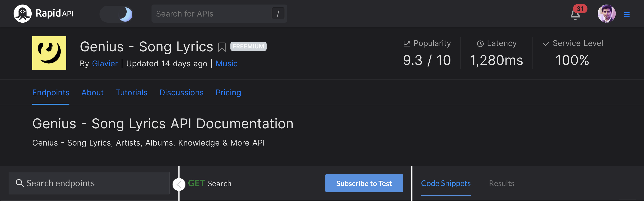Image resolution: width=644 pixels, height=201 pixels.
Task: Click the Updated 14 days ago text
Action: 166,64
